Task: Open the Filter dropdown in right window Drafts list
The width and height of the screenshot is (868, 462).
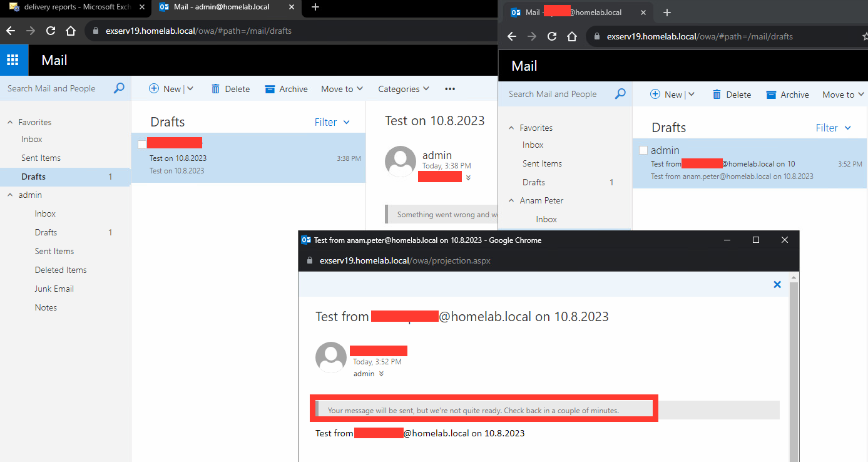Action: [x=834, y=128]
